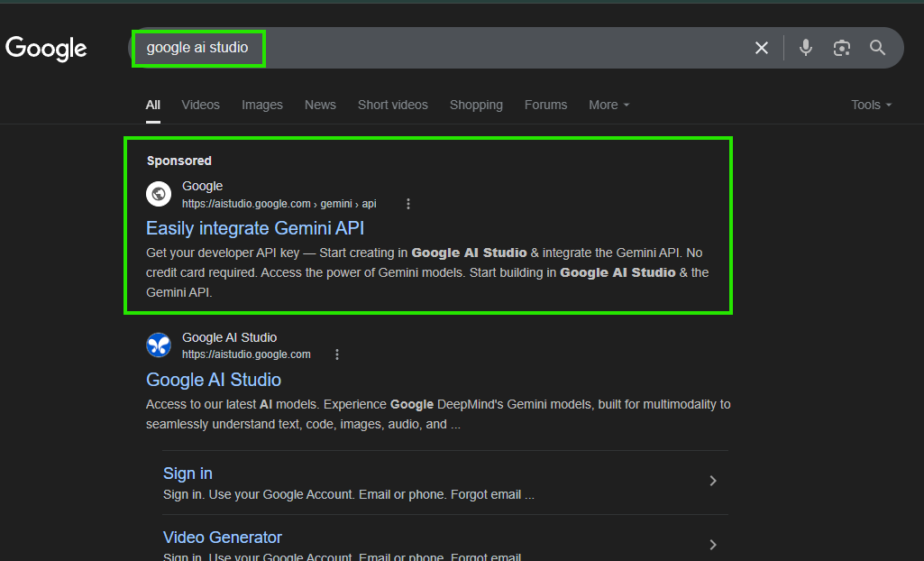Expand the More filters dropdown
This screenshot has width=924, height=561.
pyautogui.click(x=608, y=105)
